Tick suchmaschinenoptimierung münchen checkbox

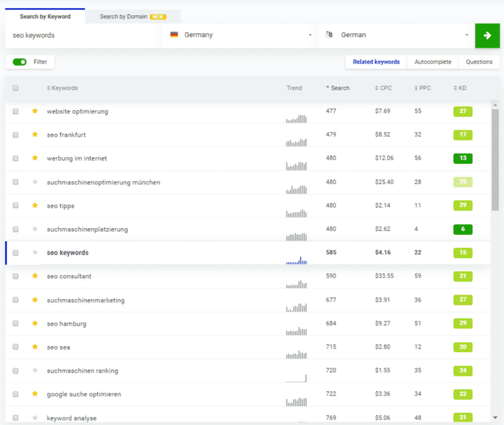15,182
